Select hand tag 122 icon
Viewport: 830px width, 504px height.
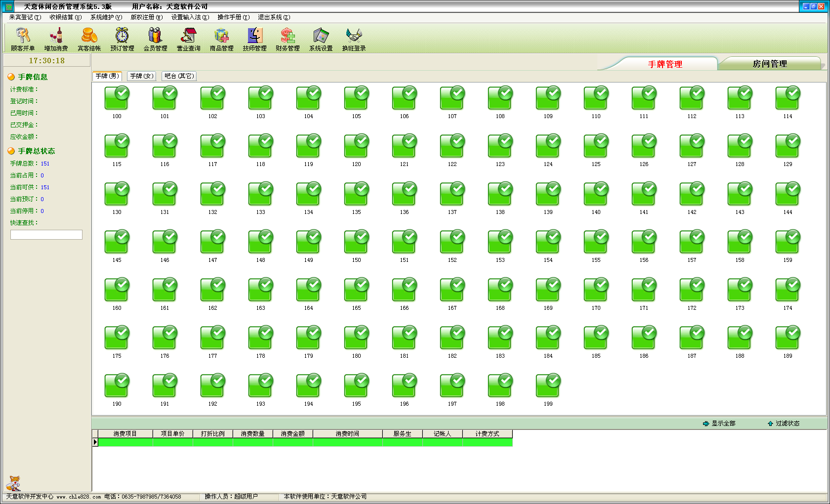click(x=452, y=146)
